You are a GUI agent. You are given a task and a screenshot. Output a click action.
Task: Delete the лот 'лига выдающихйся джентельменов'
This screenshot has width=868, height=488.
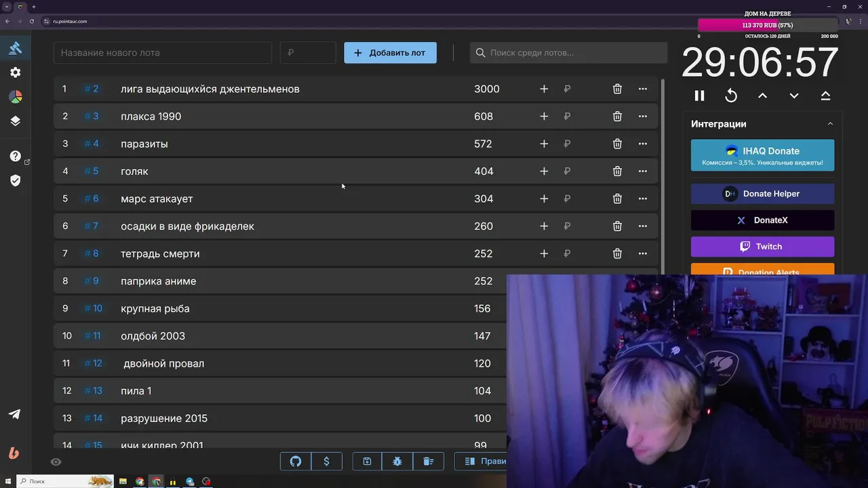(617, 89)
